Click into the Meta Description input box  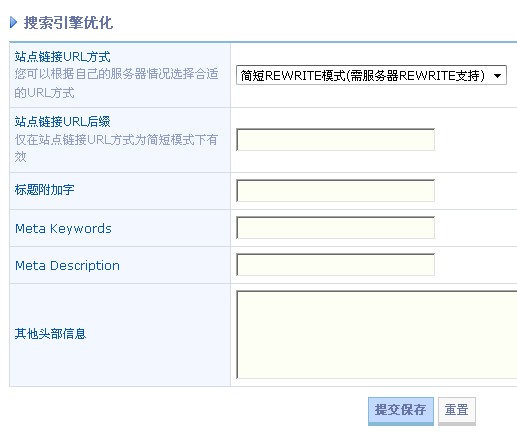(x=335, y=265)
